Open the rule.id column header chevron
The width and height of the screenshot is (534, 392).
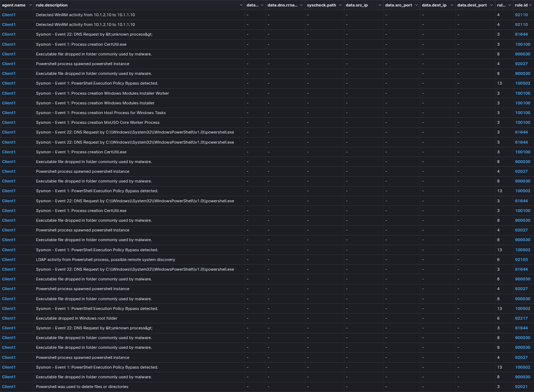(530, 5)
